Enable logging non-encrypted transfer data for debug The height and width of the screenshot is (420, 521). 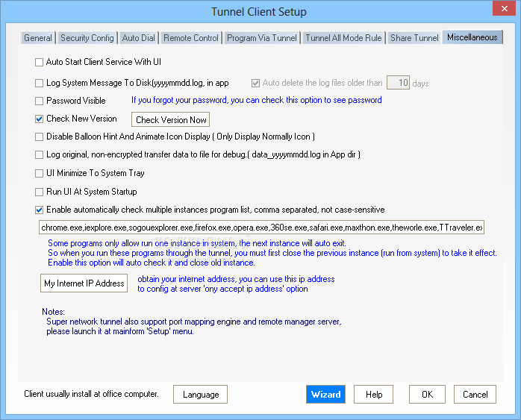[40, 154]
